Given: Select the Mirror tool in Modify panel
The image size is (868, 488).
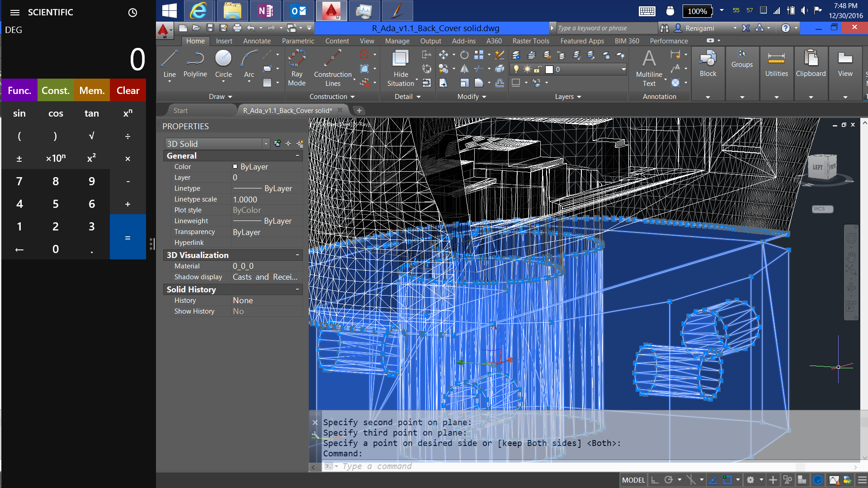Looking at the screenshot, I should point(464,68).
